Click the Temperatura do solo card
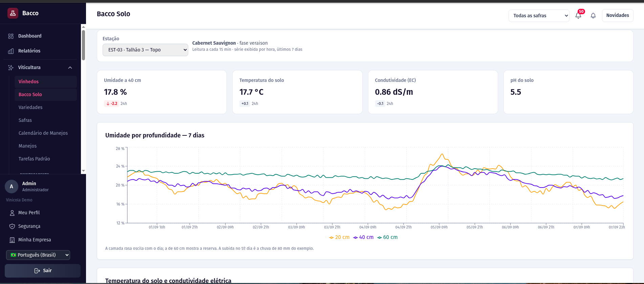644x284 pixels. pyautogui.click(x=297, y=92)
